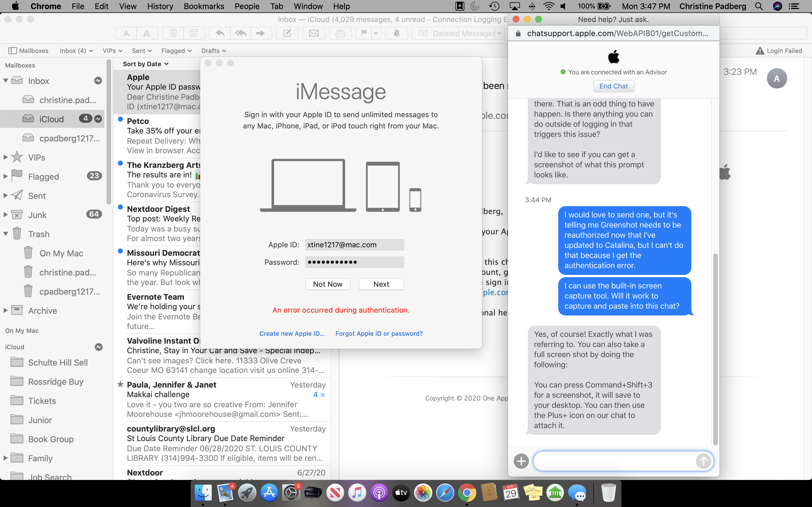Screen dimensions: 812x507
Task: Click the chat window scrollbar
Action: (715, 349)
